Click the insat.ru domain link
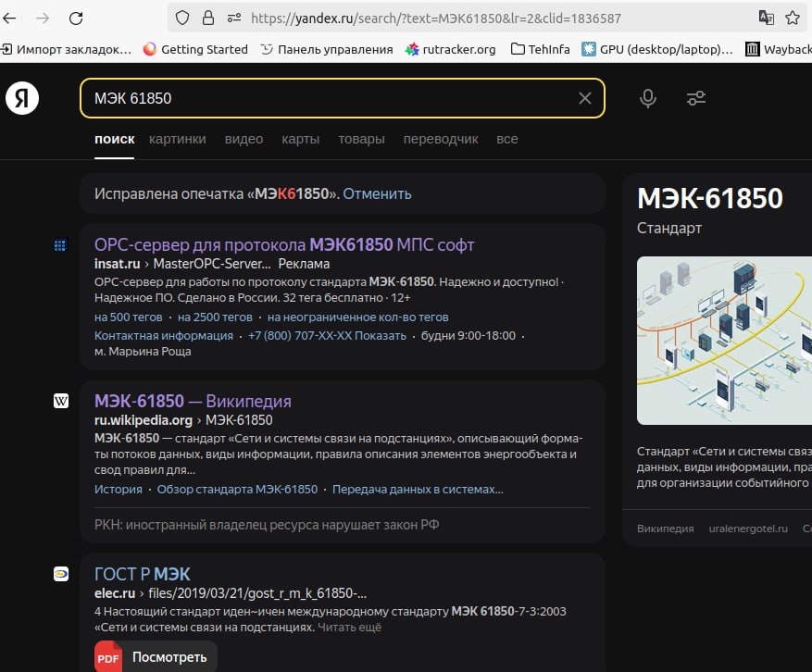The width and height of the screenshot is (812, 672). coord(117,264)
